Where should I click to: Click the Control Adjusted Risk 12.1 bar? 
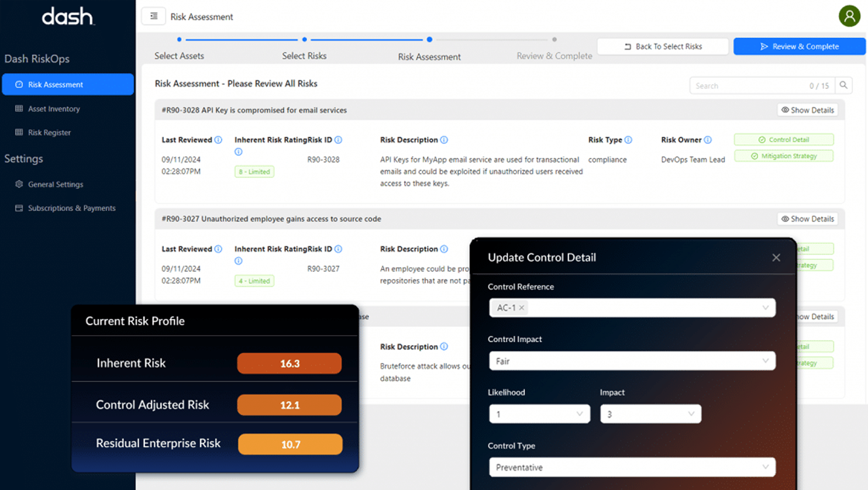[x=290, y=405]
